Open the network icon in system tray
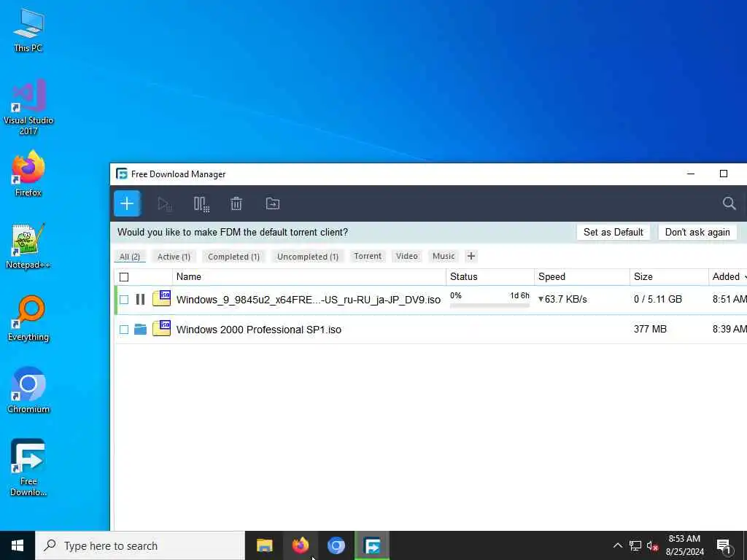Viewport: 747px width, 560px height. [x=635, y=545]
